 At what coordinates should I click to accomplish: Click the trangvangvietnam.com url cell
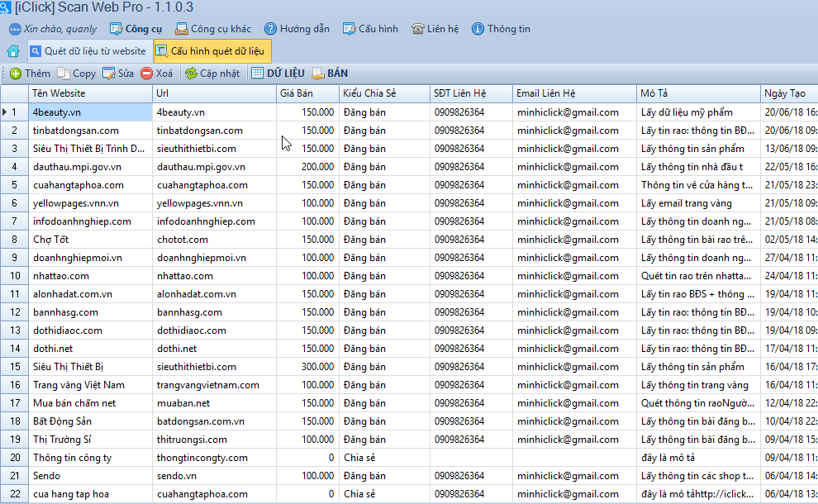[214, 385]
